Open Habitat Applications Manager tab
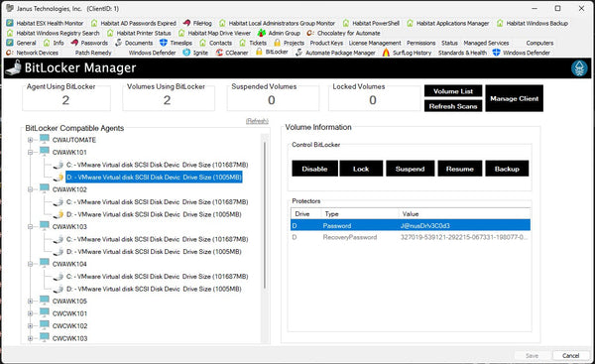Screen dimensions: 595x364 448,23
